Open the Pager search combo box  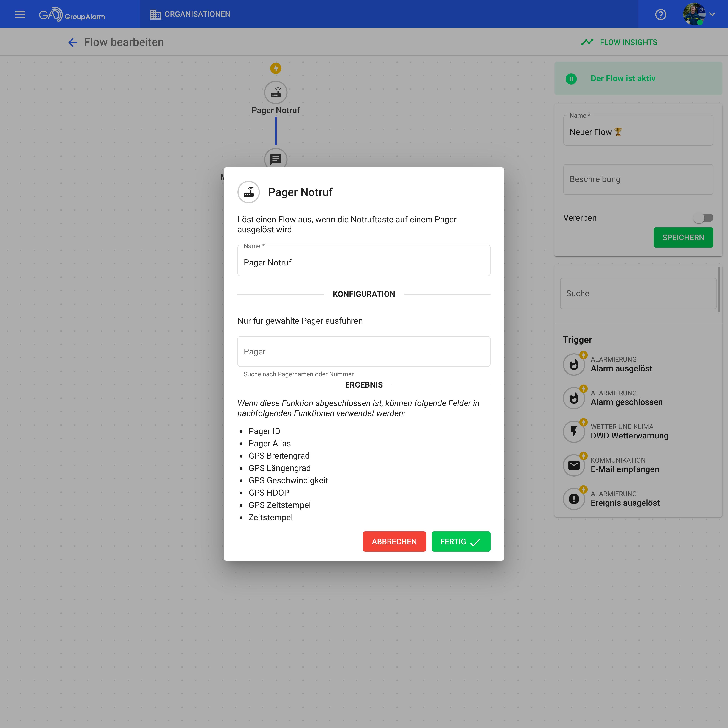coord(364,351)
